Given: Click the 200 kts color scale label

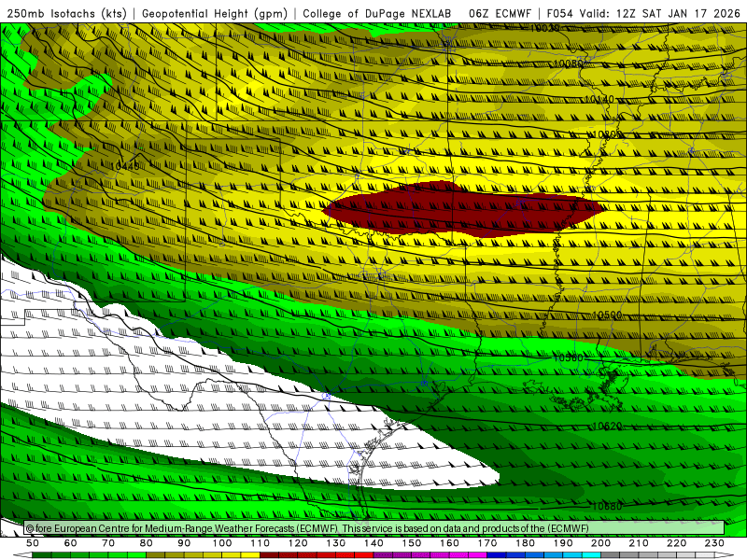Looking at the screenshot, I should point(601,543).
